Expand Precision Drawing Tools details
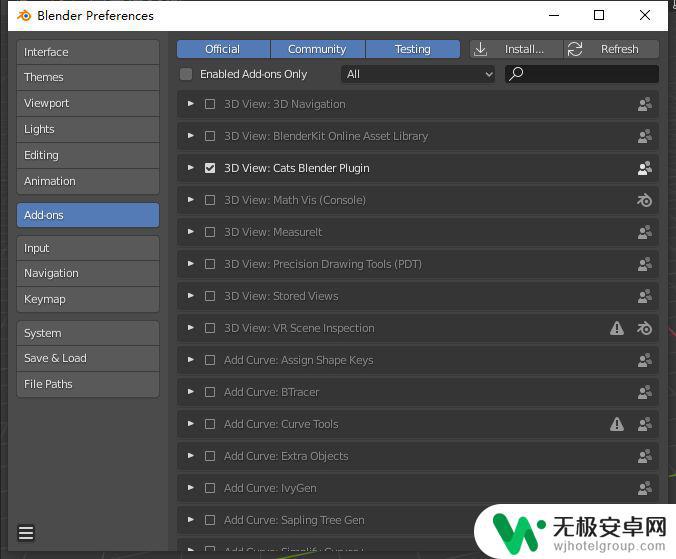 (x=191, y=264)
